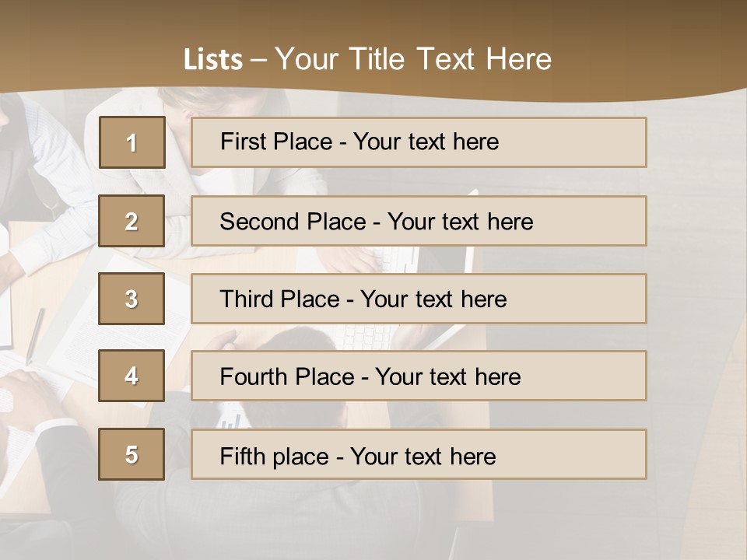Select the Fifth place text bar
Image resolution: width=747 pixels, height=560 pixels.
click(419, 455)
